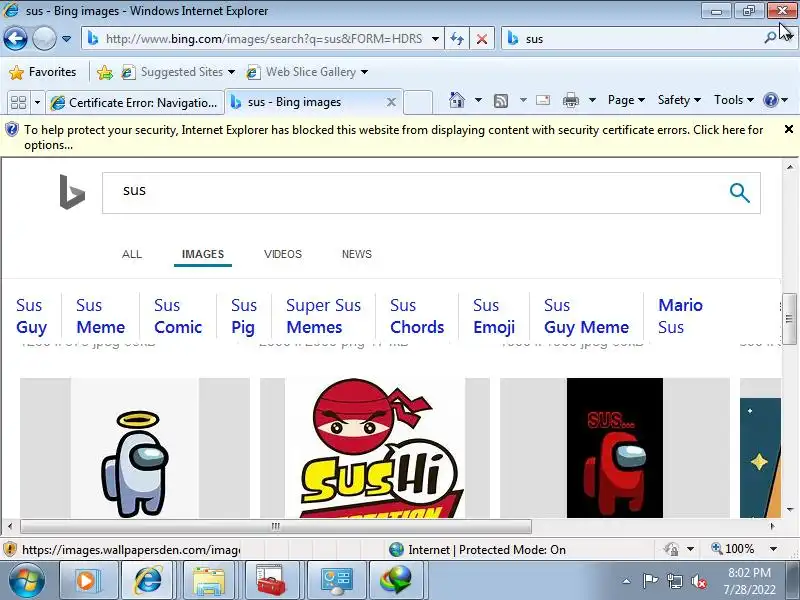Click the Help question mark icon
Screen dimensions: 800x600
tap(770, 100)
